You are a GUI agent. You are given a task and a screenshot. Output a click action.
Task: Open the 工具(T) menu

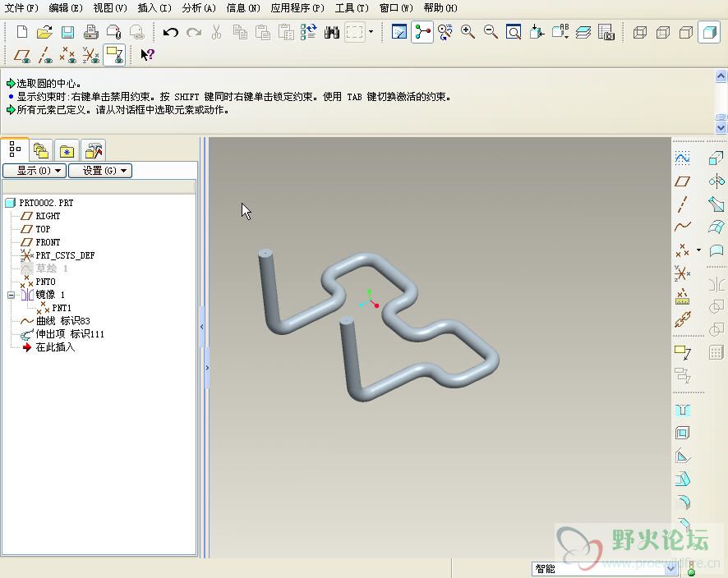(x=352, y=8)
